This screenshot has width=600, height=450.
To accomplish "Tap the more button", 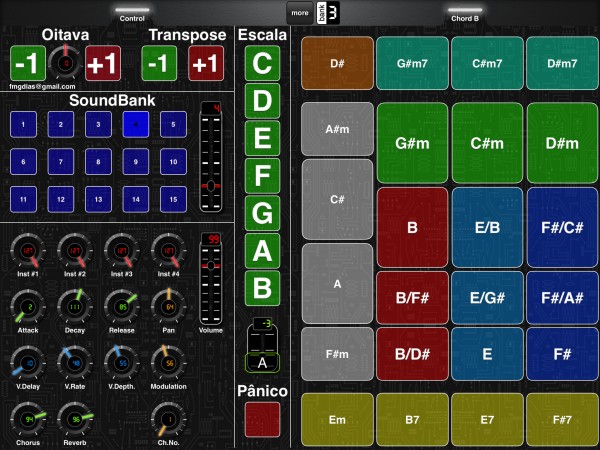I will coord(300,13).
